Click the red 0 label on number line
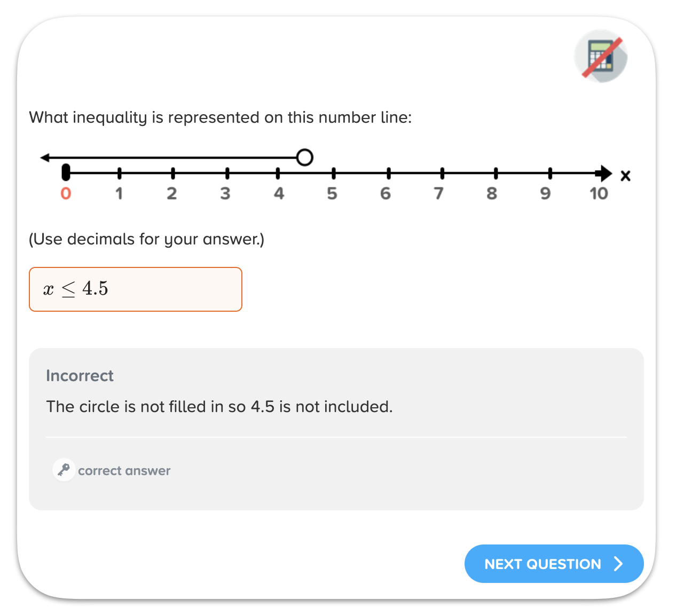 [66, 193]
